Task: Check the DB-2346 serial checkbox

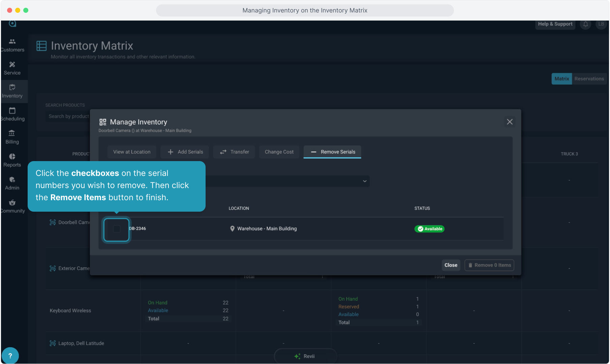Action: [x=117, y=229]
